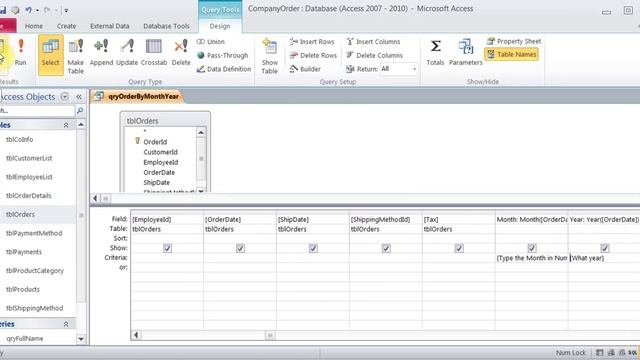Uncheck Show box for ShippingMethodId column
Screen dimensions: 640x360
(386, 248)
